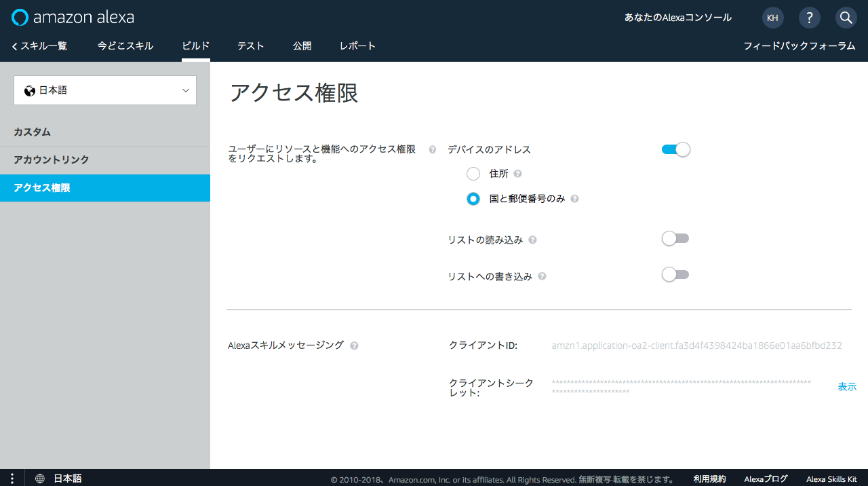Open the help question mark icon in header

(x=809, y=18)
